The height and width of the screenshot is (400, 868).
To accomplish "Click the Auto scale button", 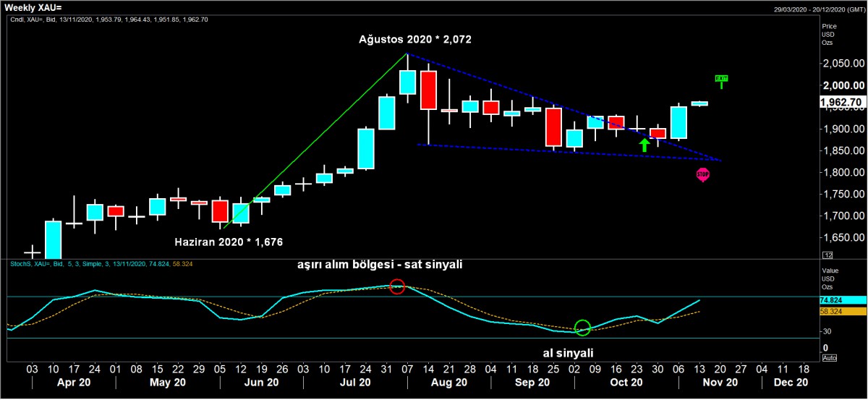I will [x=830, y=358].
